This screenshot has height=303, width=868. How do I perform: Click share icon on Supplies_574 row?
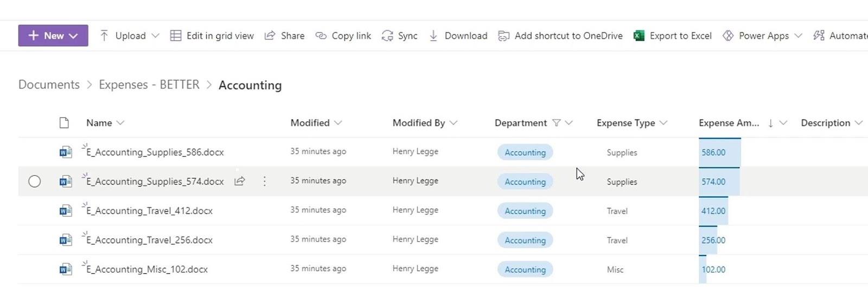239,181
